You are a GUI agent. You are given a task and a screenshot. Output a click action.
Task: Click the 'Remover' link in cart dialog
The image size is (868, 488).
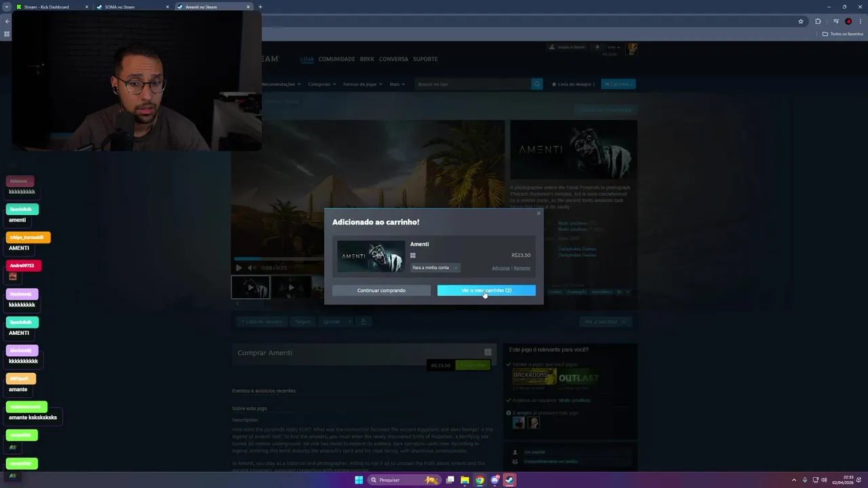click(522, 268)
